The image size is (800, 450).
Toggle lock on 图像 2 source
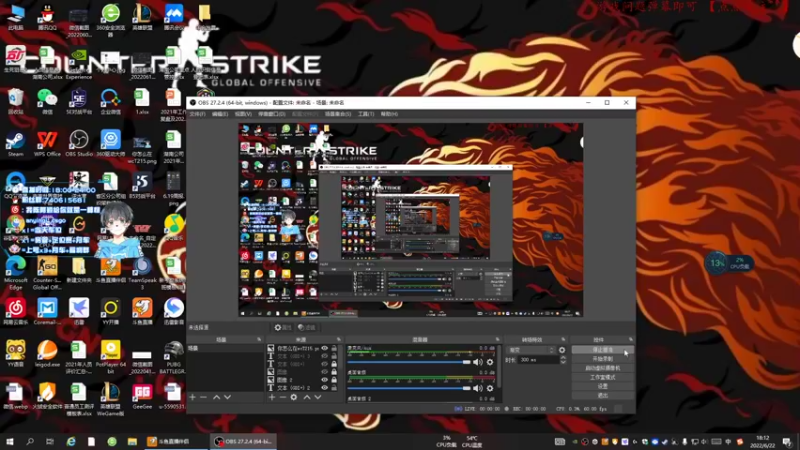pos(334,380)
